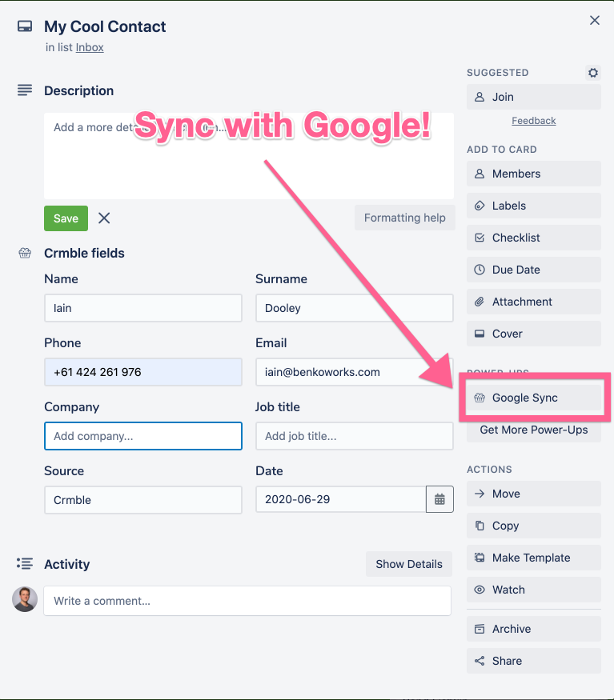The image size is (614, 700).
Task: Click the Email field
Action: (x=355, y=372)
